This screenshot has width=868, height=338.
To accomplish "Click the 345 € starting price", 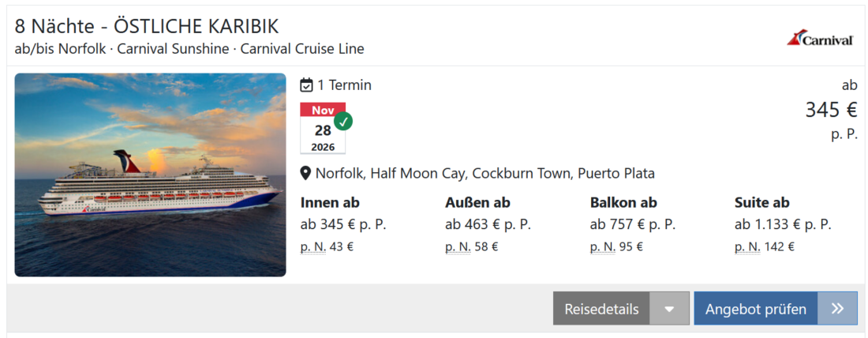I will (831, 110).
